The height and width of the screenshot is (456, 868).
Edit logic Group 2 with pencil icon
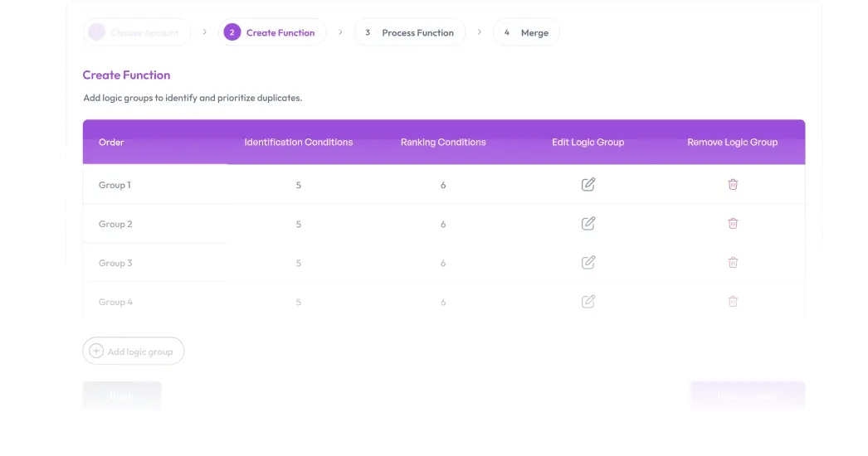click(x=588, y=224)
